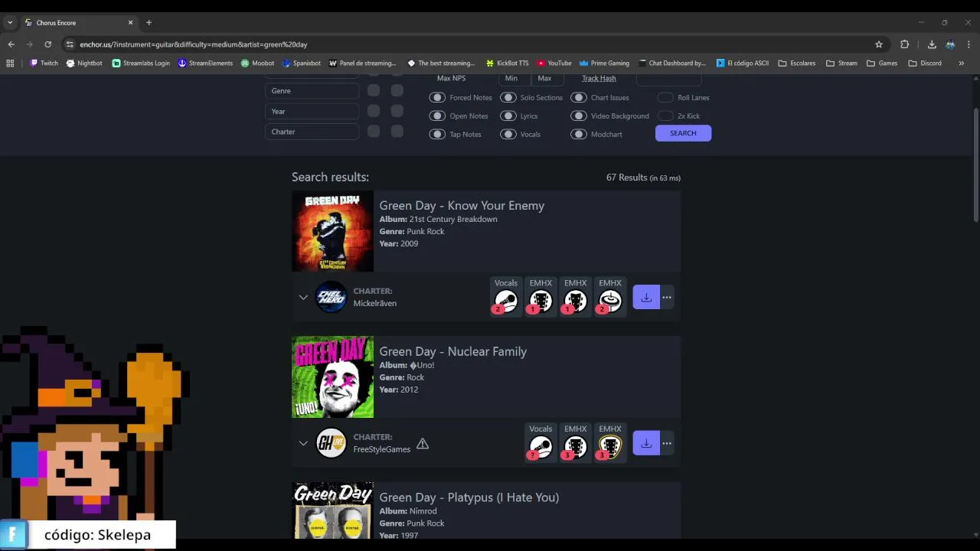Open the tab search dropdown arrow
The height and width of the screenshot is (551, 980).
pyautogui.click(x=10, y=23)
